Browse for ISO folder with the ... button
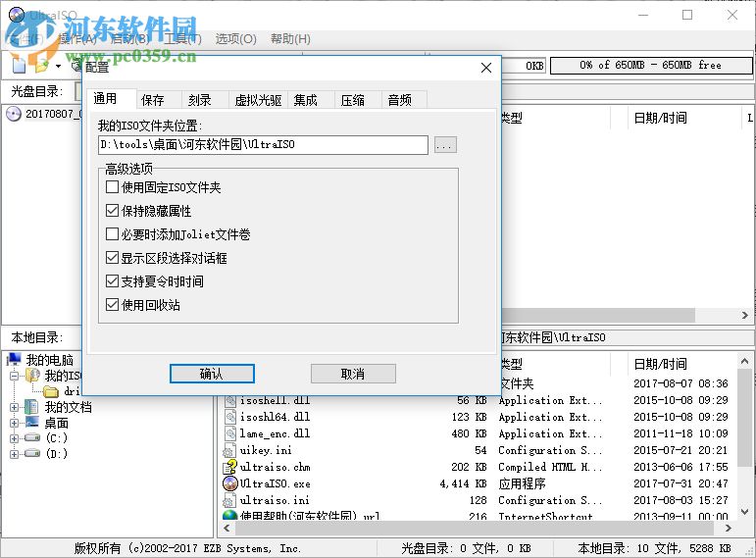 pos(445,145)
